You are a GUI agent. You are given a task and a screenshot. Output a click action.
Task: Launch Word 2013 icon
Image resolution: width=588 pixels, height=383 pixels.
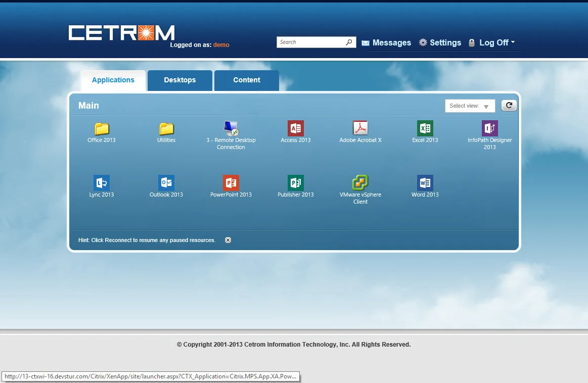click(x=425, y=183)
